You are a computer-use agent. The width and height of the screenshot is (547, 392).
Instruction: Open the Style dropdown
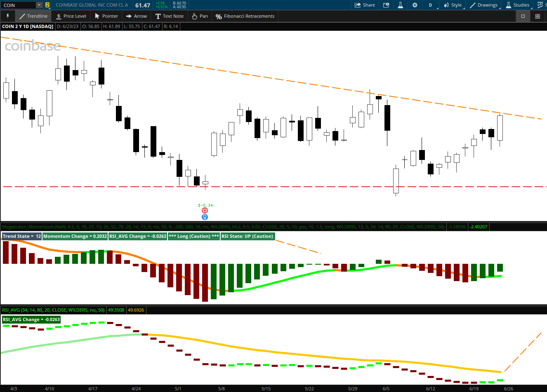click(453, 5)
